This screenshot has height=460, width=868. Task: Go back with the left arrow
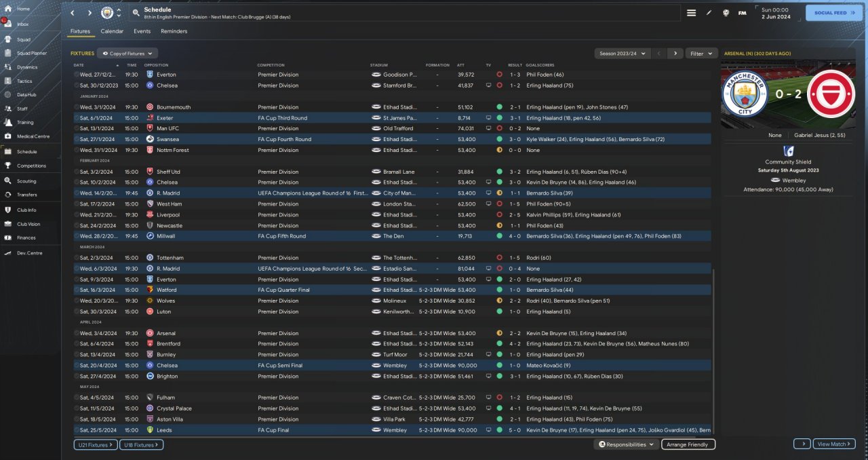(73, 13)
